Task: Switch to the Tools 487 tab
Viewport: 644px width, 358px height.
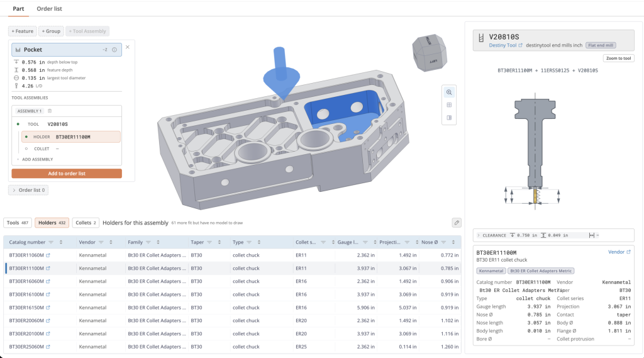Action: click(18, 223)
